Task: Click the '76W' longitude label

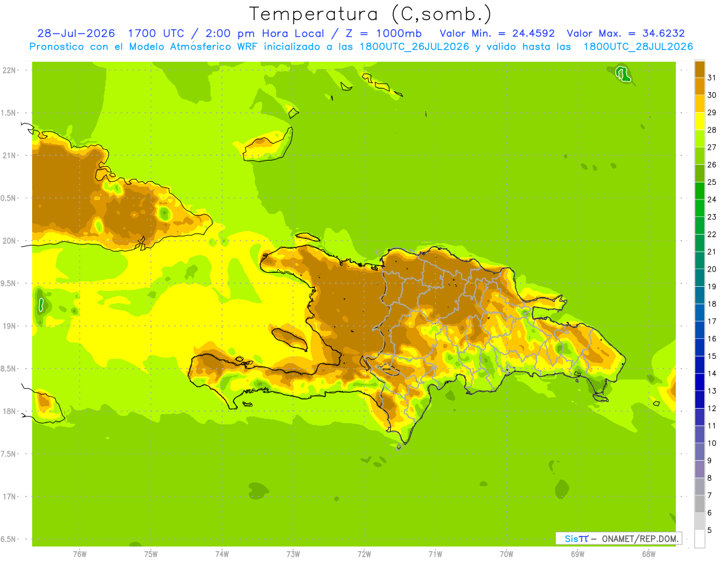Action: [79, 554]
